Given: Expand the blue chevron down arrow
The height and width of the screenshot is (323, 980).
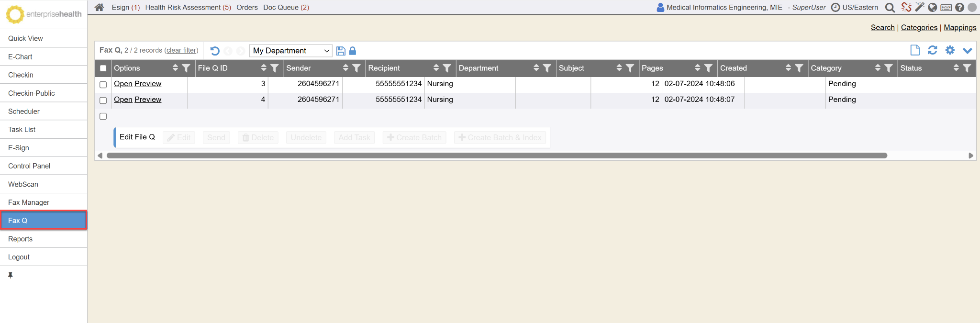Looking at the screenshot, I should 967,51.
